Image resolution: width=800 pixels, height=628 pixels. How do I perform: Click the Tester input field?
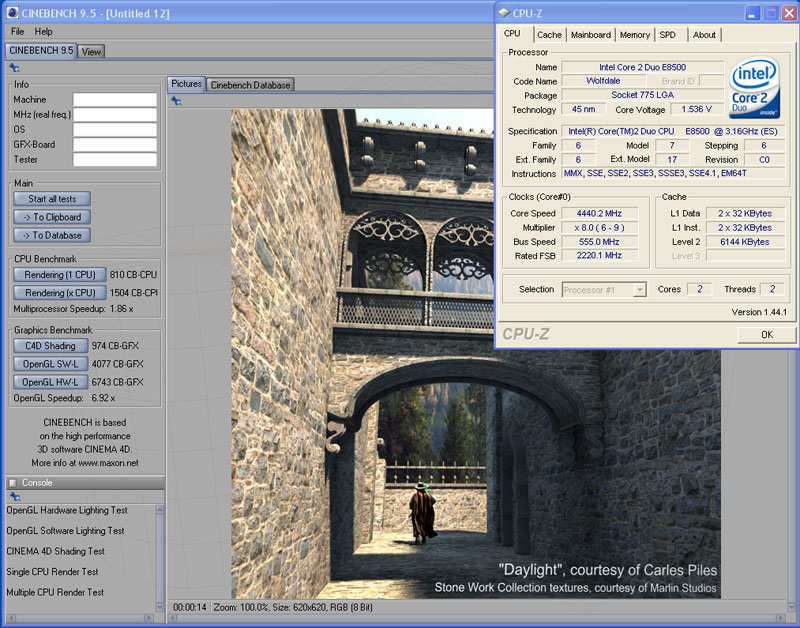click(x=115, y=160)
